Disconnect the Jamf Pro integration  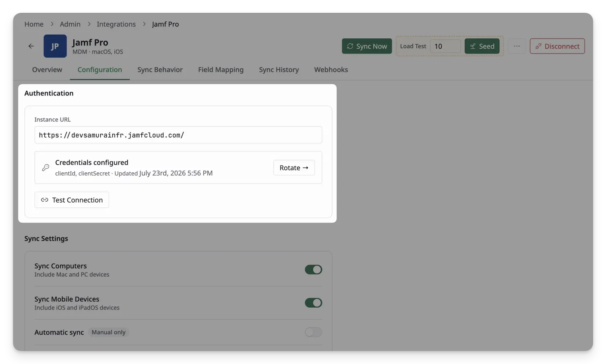pyautogui.click(x=557, y=46)
